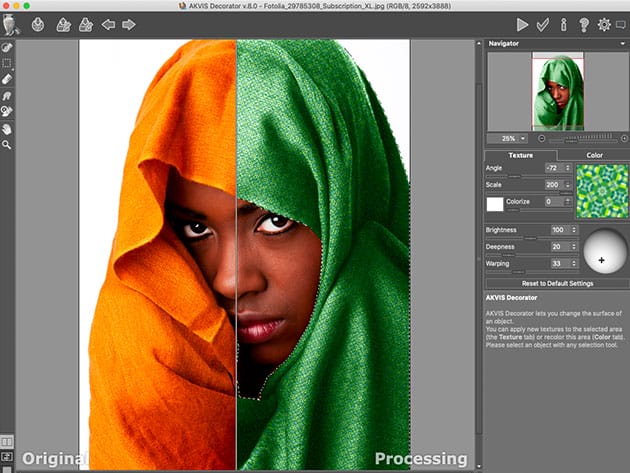Switch to the Color tab
Viewport: 630px width, 473px height.
[x=594, y=155]
